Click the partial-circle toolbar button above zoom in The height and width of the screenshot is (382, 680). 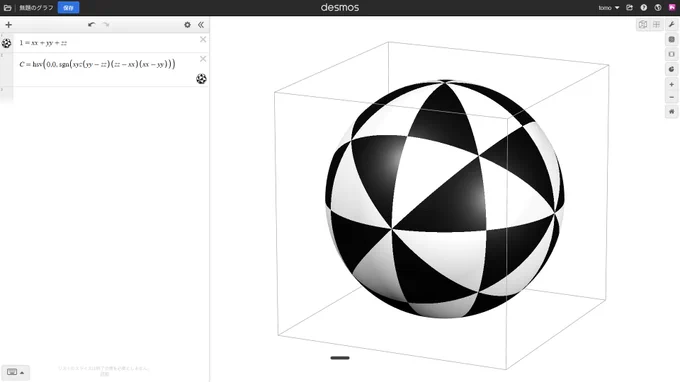click(x=672, y=69)
